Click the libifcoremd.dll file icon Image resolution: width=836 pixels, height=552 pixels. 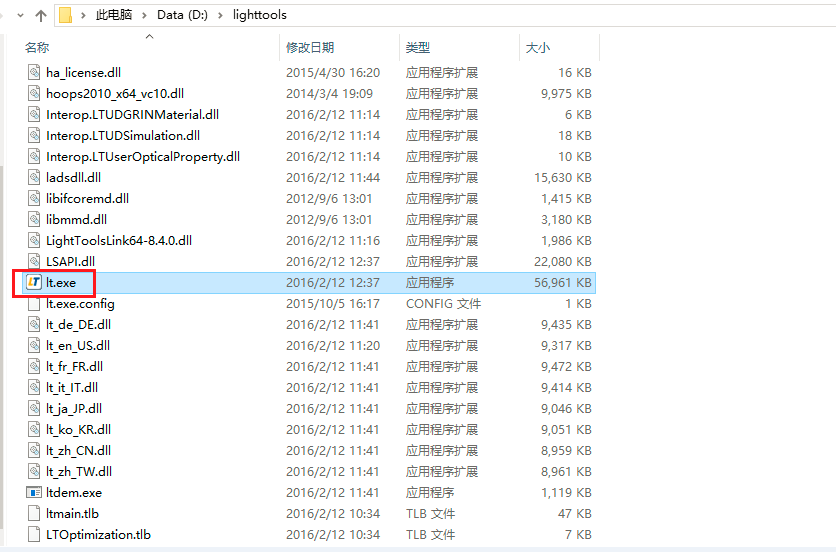click(x=34, y=198)
